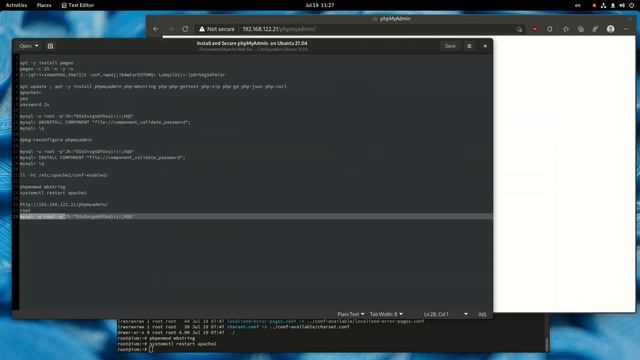Click the network icon in system tray

[603, 5]
